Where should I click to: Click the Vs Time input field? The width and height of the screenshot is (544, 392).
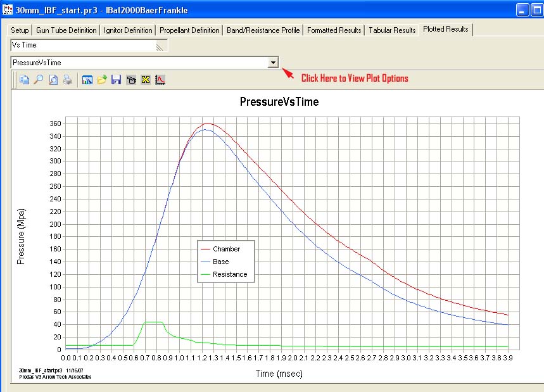click(82, 46)
